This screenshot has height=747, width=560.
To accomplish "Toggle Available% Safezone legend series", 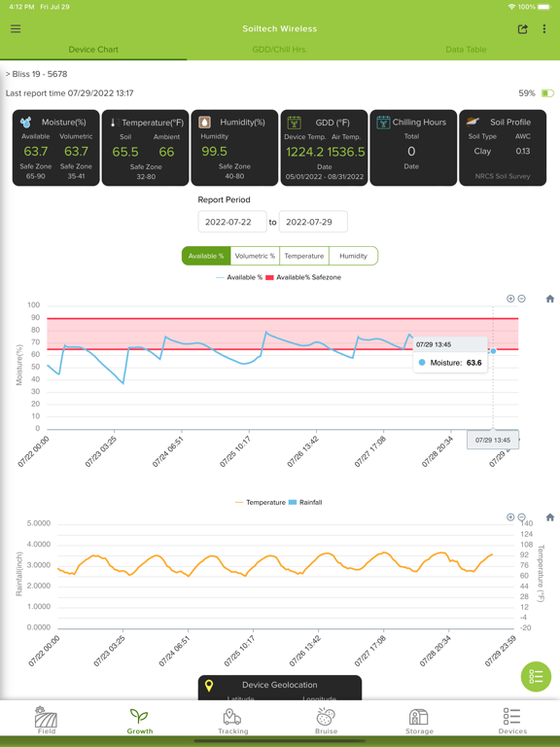I will [303, 277].
